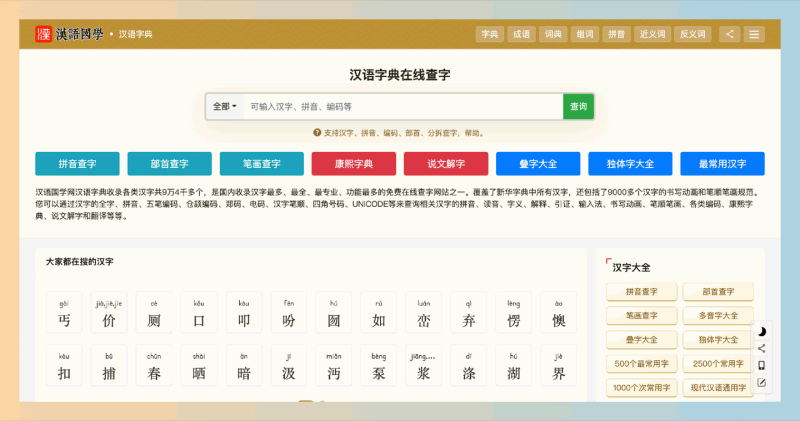Screen dimensions: 800x421
Task: Toggle dark mode moon icon
Action: [762, 332]
